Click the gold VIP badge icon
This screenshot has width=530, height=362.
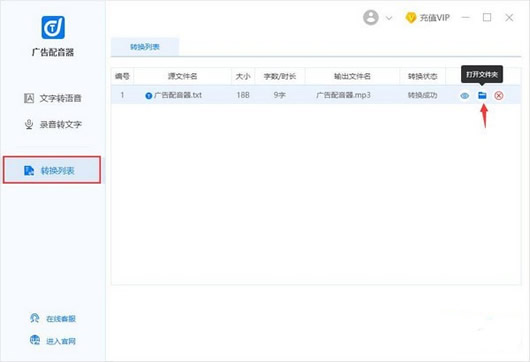coord(411,18)
